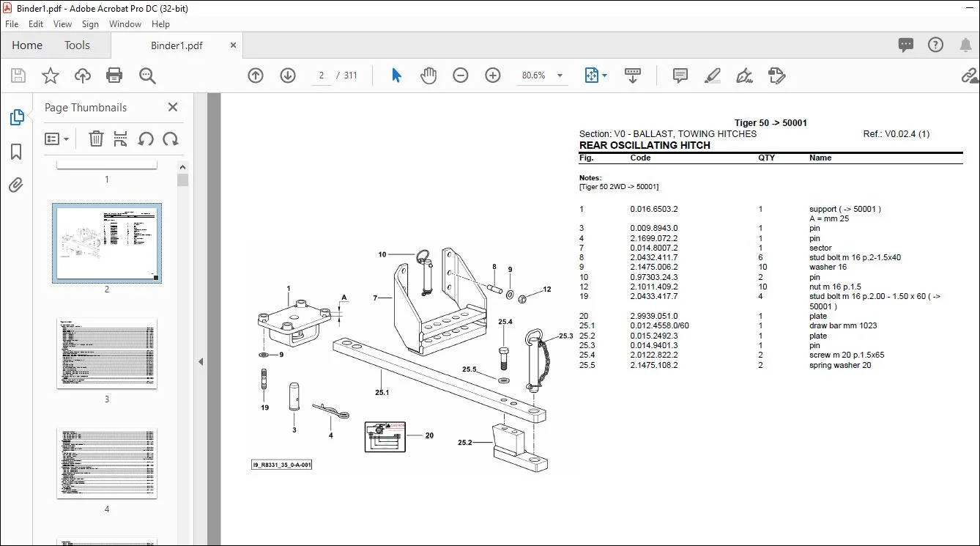Bookmark this file with the star icon

[50, 75]
